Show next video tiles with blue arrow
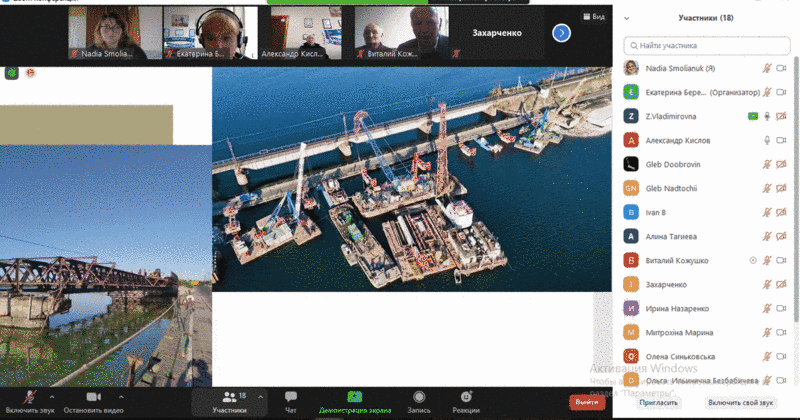 click(x=561, y=33)
